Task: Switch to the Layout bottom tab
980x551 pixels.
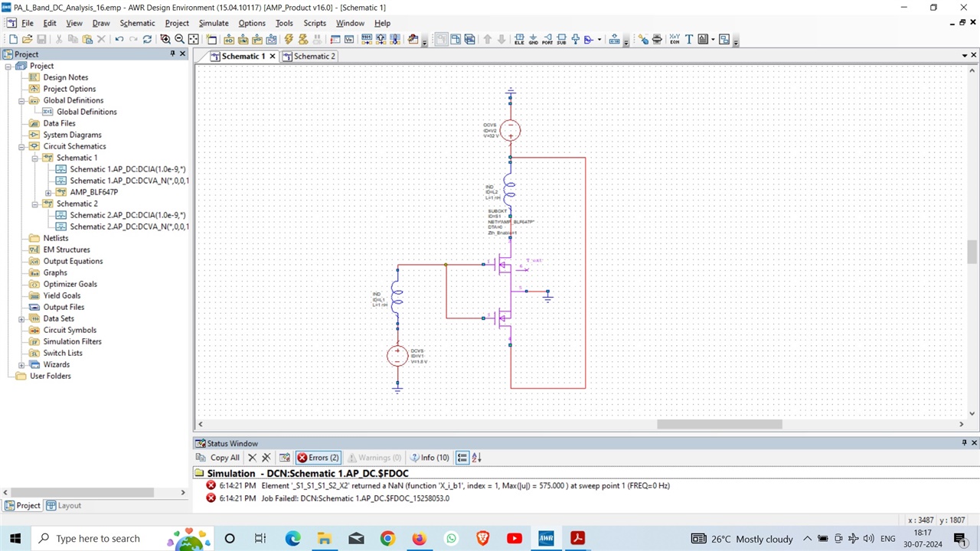Action: point(64,505)
